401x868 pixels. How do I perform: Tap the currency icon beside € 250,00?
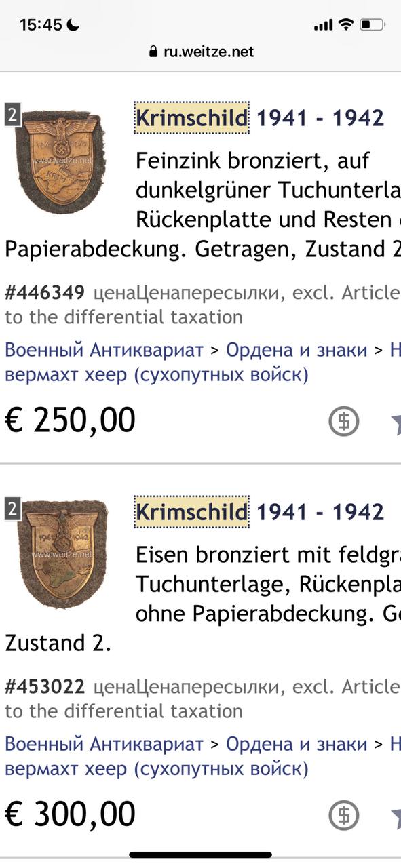tap(343, 422)
